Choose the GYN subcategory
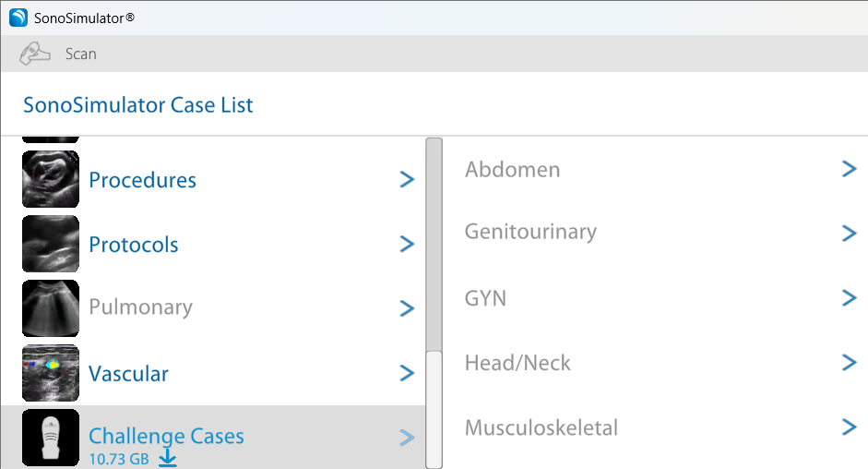 [x=485, y=298]
